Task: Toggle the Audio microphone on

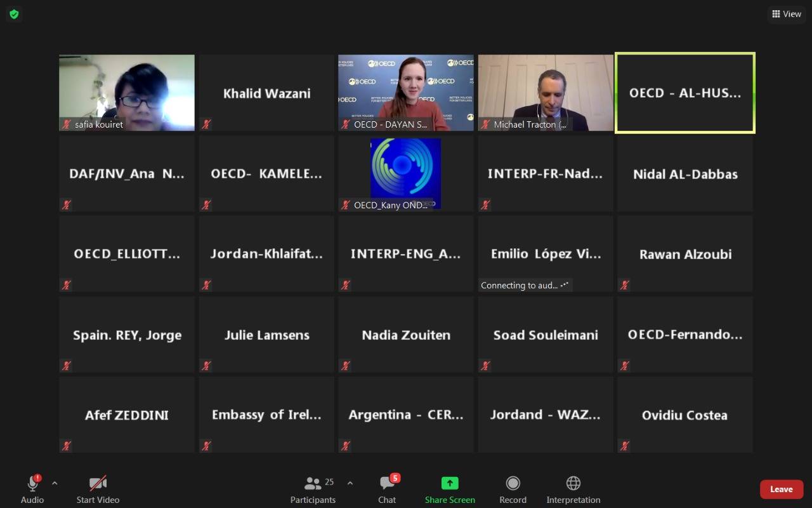Action: 32,484
